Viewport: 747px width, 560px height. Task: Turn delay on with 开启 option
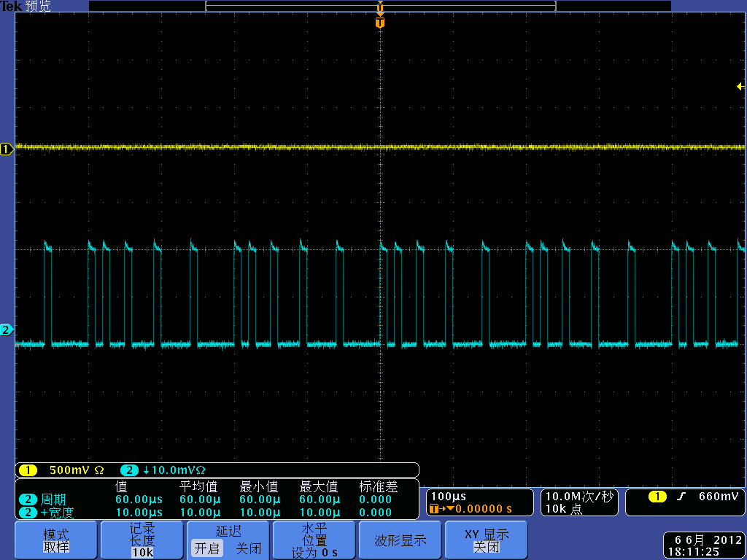(x=208, y=548)
